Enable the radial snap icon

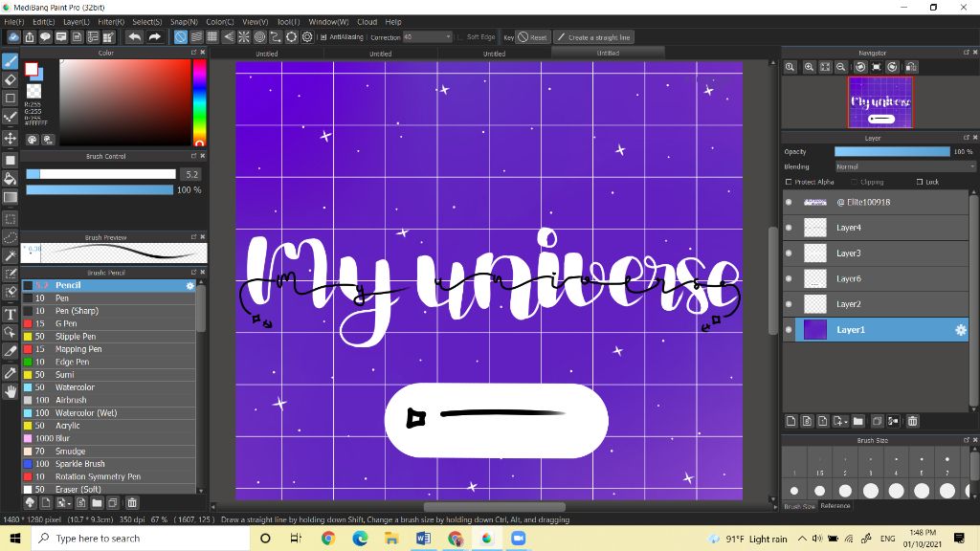244,37
